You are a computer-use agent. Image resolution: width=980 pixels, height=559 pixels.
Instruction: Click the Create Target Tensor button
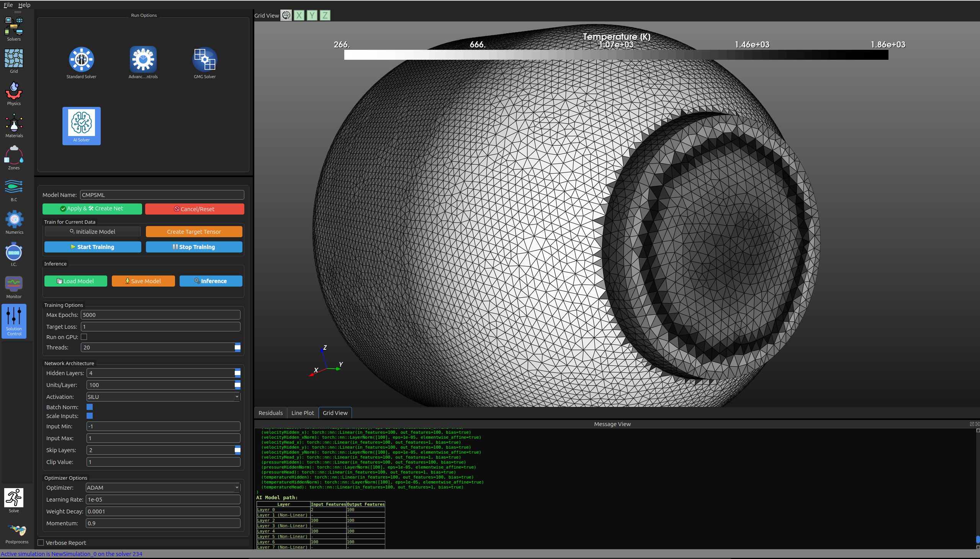194,231
